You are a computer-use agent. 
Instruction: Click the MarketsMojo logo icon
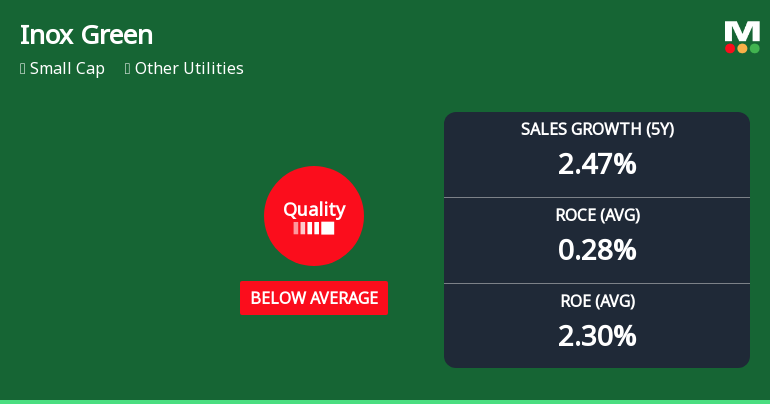click(x=742, y=37)
